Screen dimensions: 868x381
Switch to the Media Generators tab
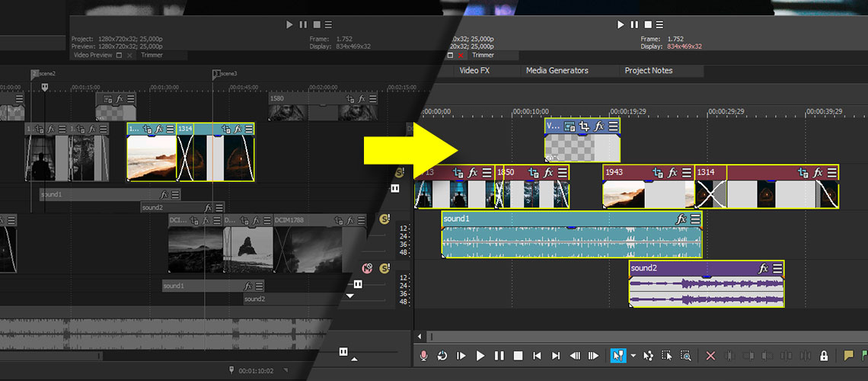pos(557,71)
